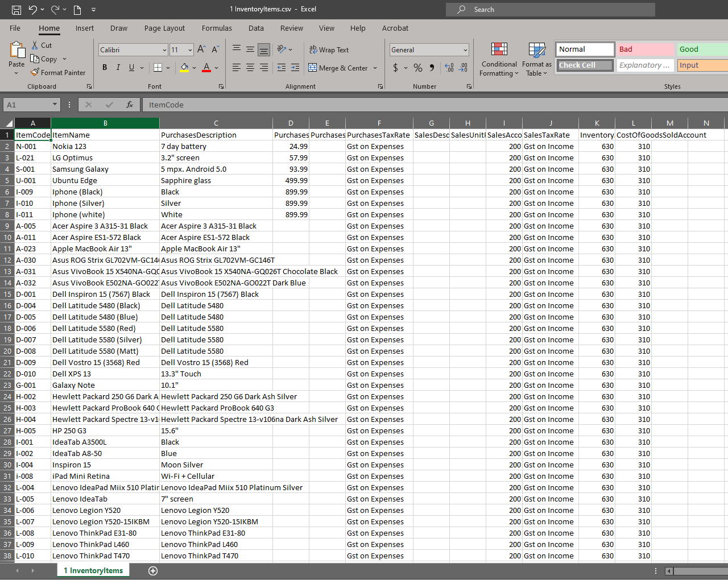Click the Search box in title bar

pyautogui.click(x=551, y=10)
